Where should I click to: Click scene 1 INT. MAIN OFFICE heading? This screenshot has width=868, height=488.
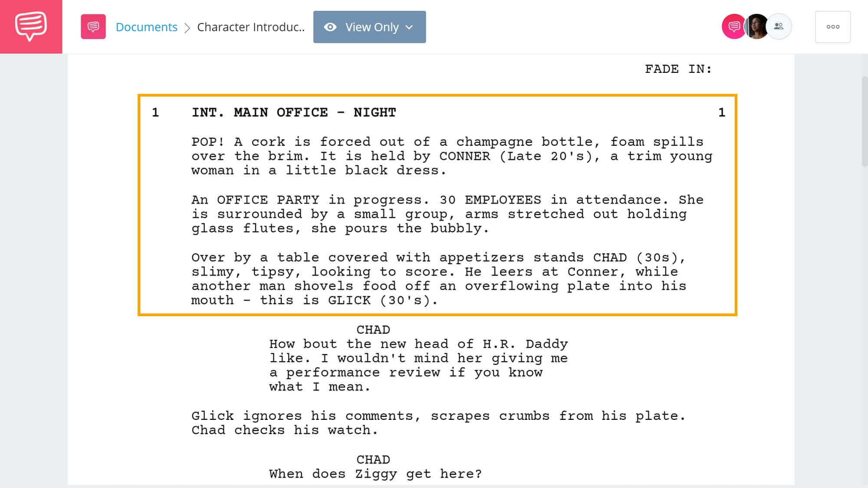292,113
